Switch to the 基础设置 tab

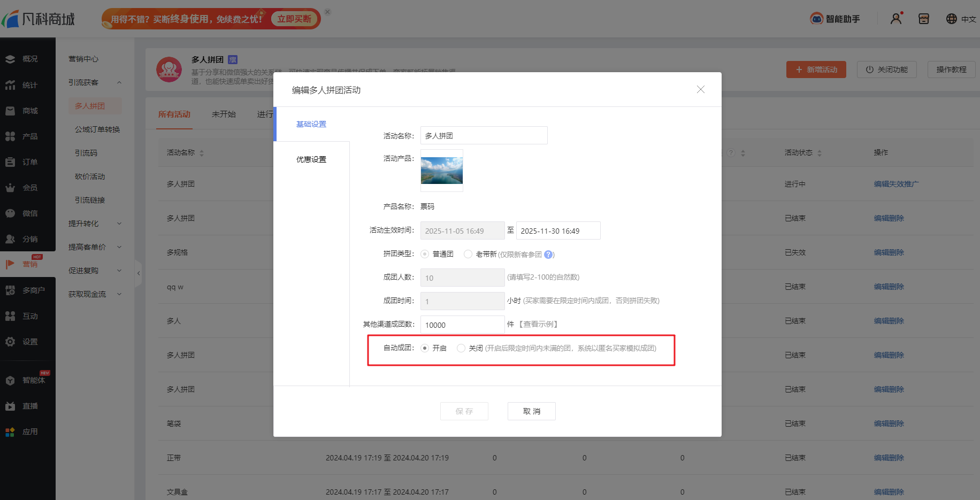click(x=311, y=124)
